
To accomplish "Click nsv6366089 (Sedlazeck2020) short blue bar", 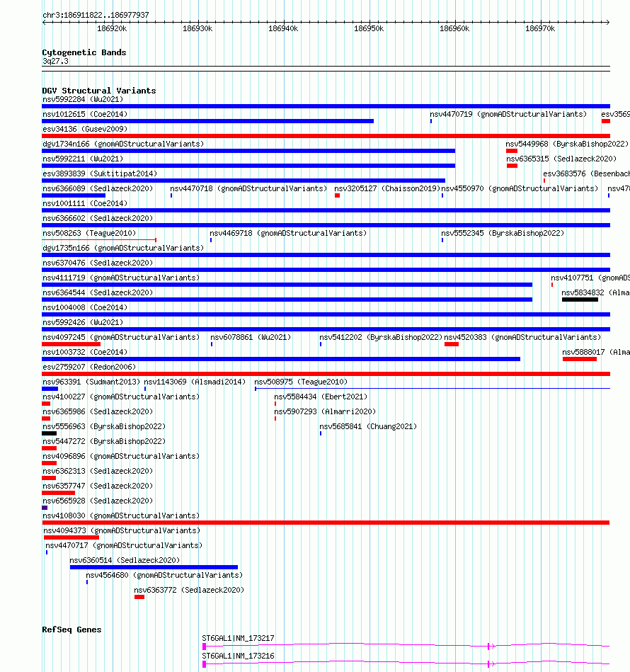I will click(74, 195).
